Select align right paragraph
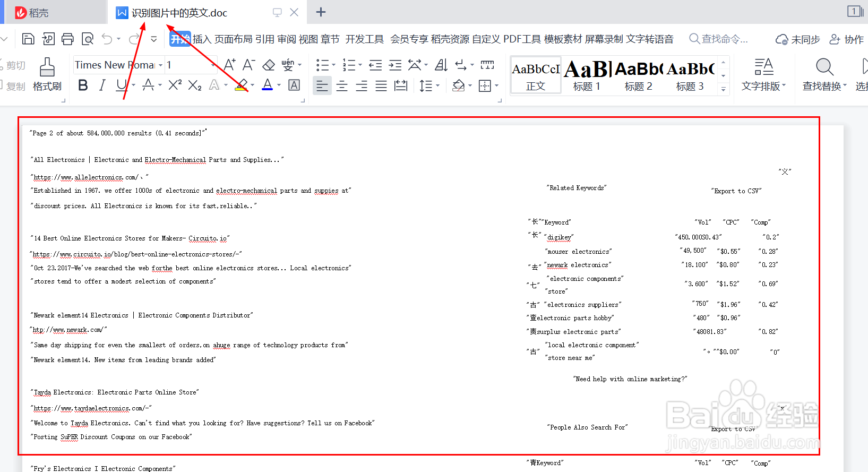Screen dimensions: 868x472 pyautogui.click(x=362, y=85)
